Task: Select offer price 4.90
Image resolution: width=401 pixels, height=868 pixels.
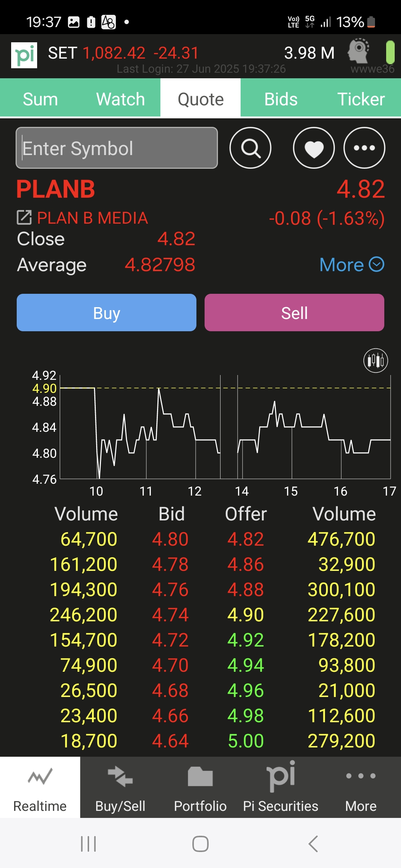Action: [x=246, y=615]
